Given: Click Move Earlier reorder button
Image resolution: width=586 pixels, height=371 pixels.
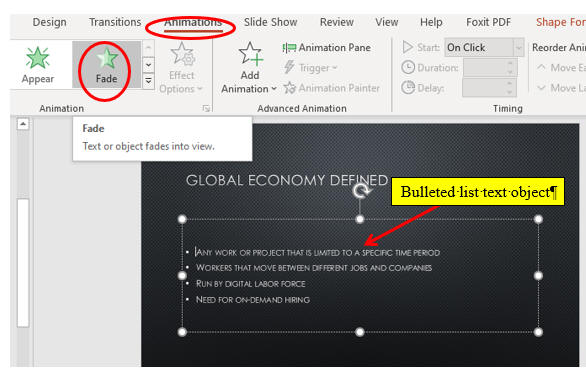Looking at the screenshot, I should [x=561, y=68].
